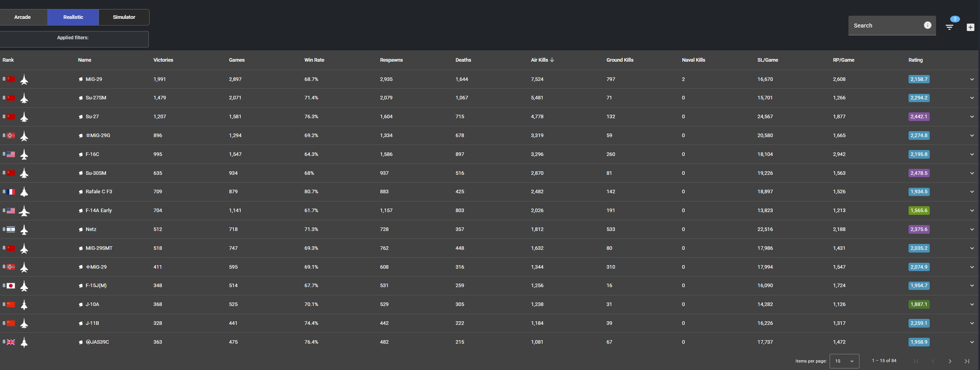This screenshot has width=980, height=370.
Task: Click the aircraft icon in J-10A row
Action: click(24, 305)
